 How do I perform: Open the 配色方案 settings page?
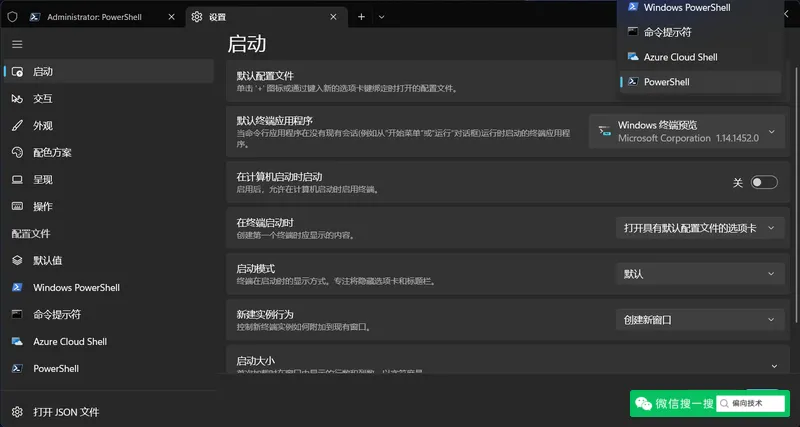coord(108,153)
